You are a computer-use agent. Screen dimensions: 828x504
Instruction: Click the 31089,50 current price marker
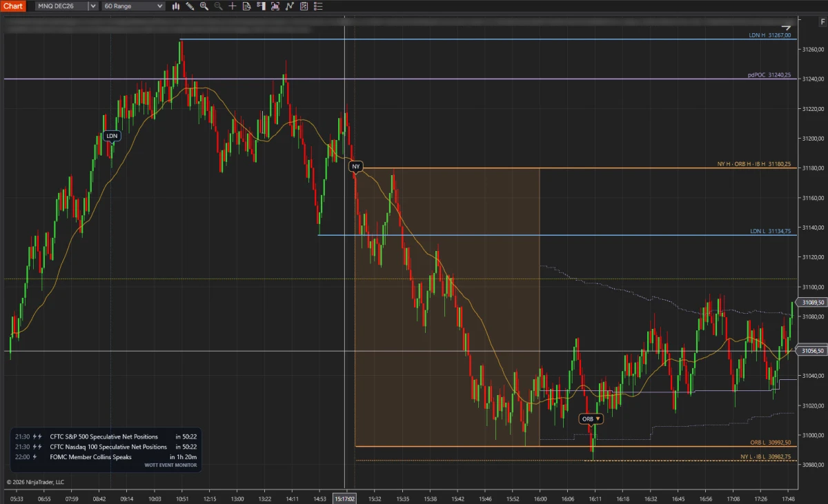click(811, 302)
